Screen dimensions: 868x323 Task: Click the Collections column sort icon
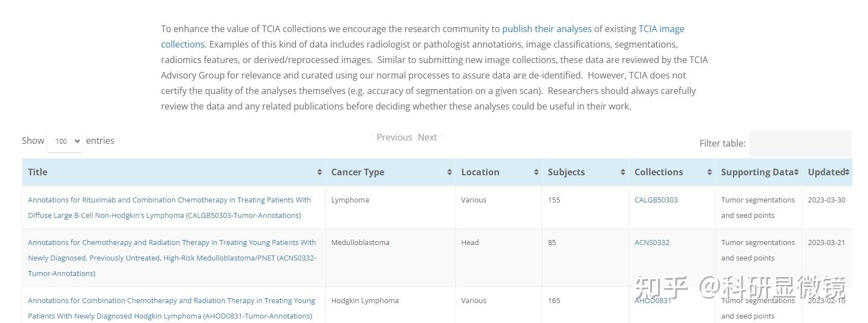(709, 172)
